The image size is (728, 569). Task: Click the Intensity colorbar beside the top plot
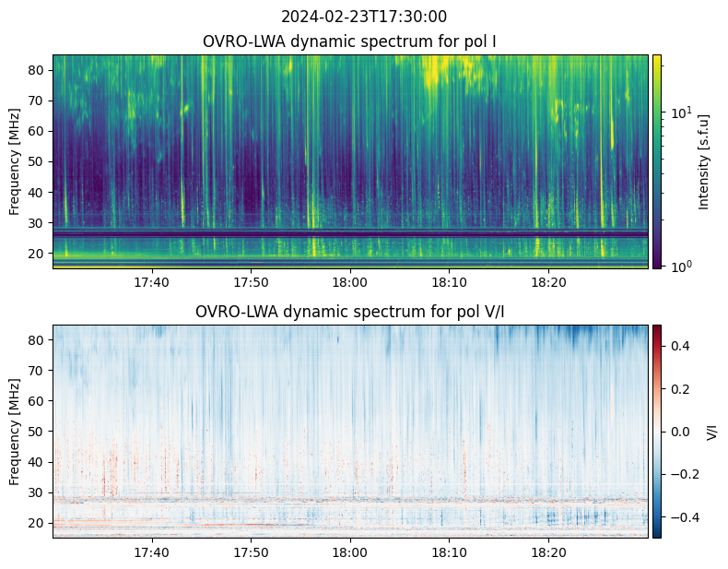[x=657, y=161]
